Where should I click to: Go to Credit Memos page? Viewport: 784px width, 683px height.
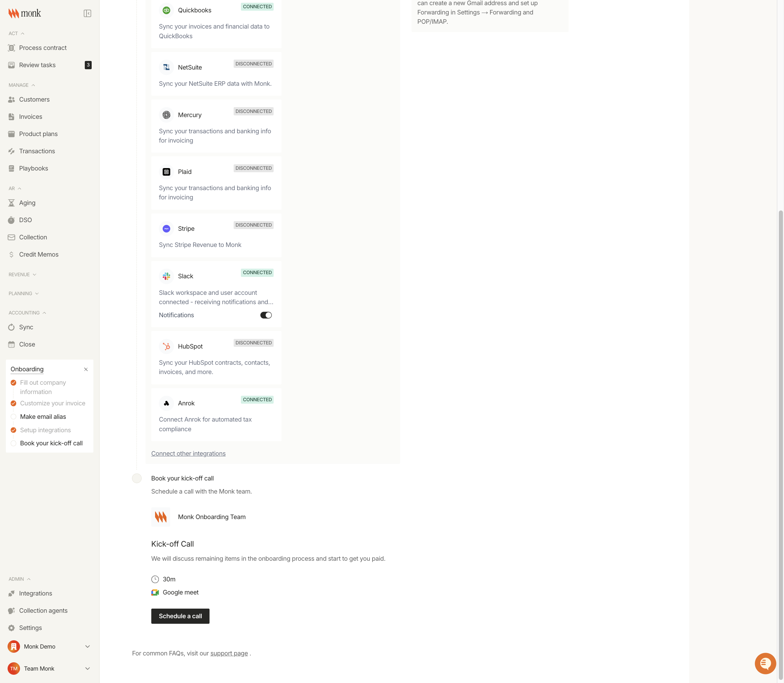[x=39, y=254]
